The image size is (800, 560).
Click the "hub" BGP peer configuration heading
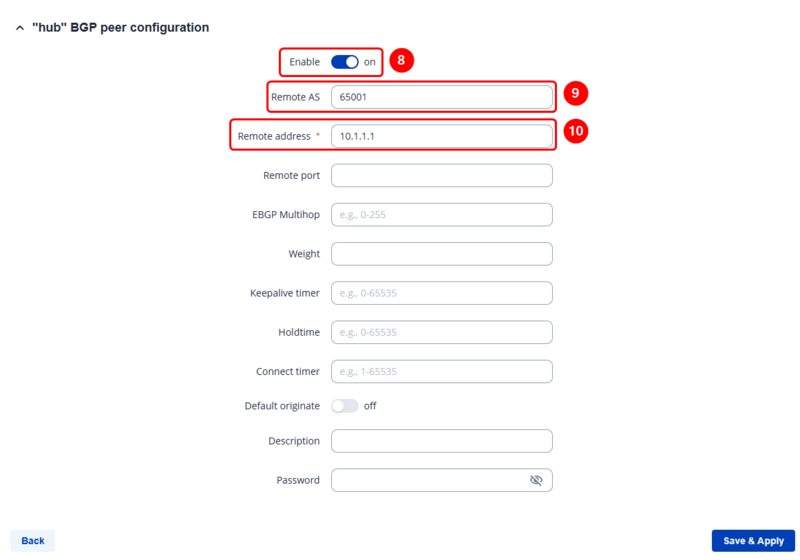[x=121, y=28]
